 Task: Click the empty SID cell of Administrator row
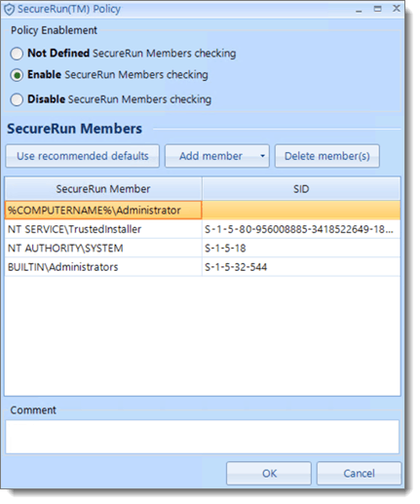(x=301, y=211)
